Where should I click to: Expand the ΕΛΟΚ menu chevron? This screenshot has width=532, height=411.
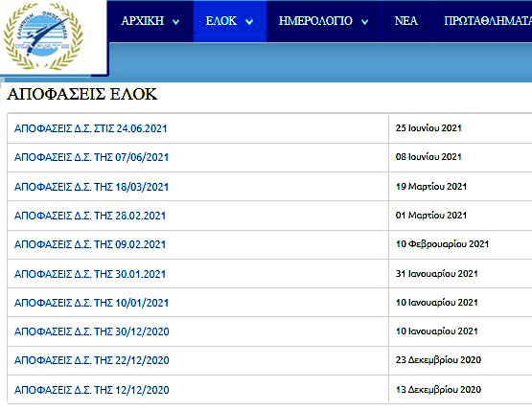[x=249, y=22]
